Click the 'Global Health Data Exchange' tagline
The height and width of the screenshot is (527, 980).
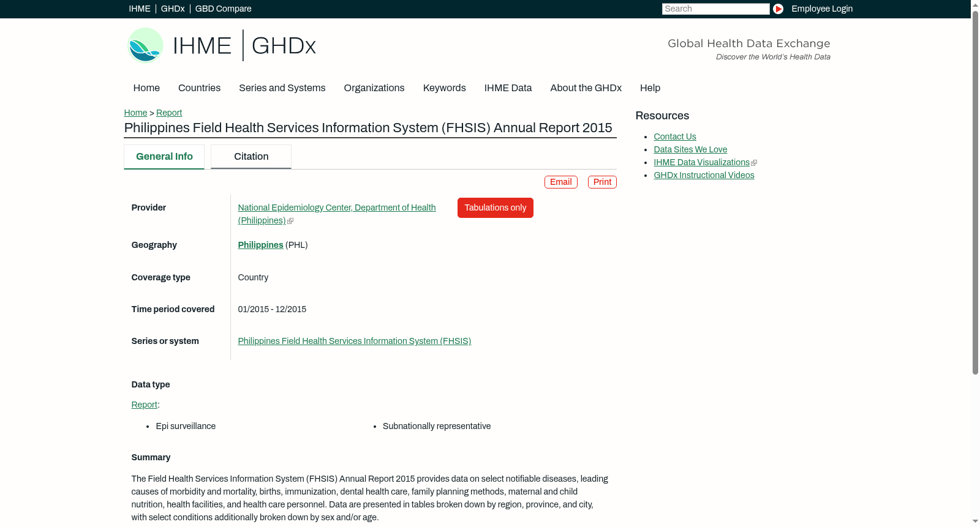coord(749,43)
